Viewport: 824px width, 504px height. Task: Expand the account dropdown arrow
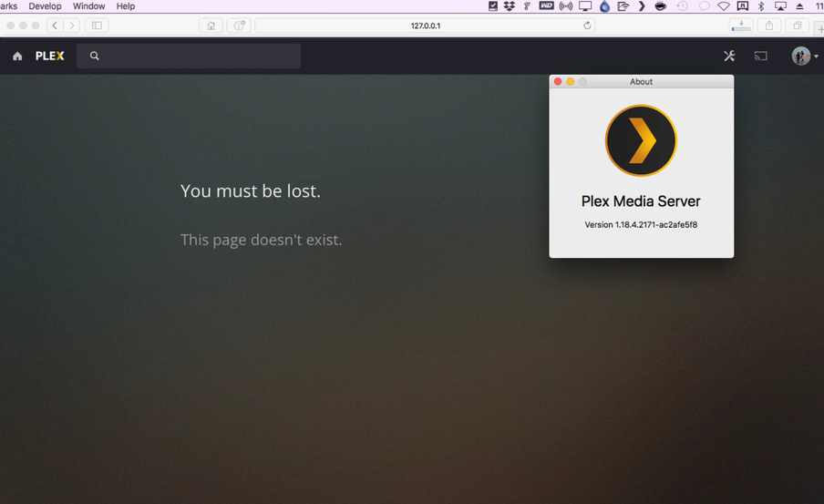816,57
